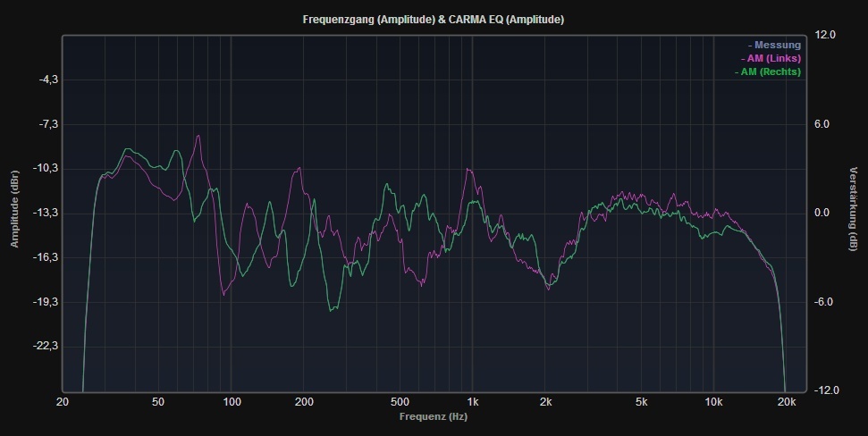This screenshot has width=868, height=436.
Task: Click the 5k frequency tick label
Action: pyautogui.click(x=641, y=402)
